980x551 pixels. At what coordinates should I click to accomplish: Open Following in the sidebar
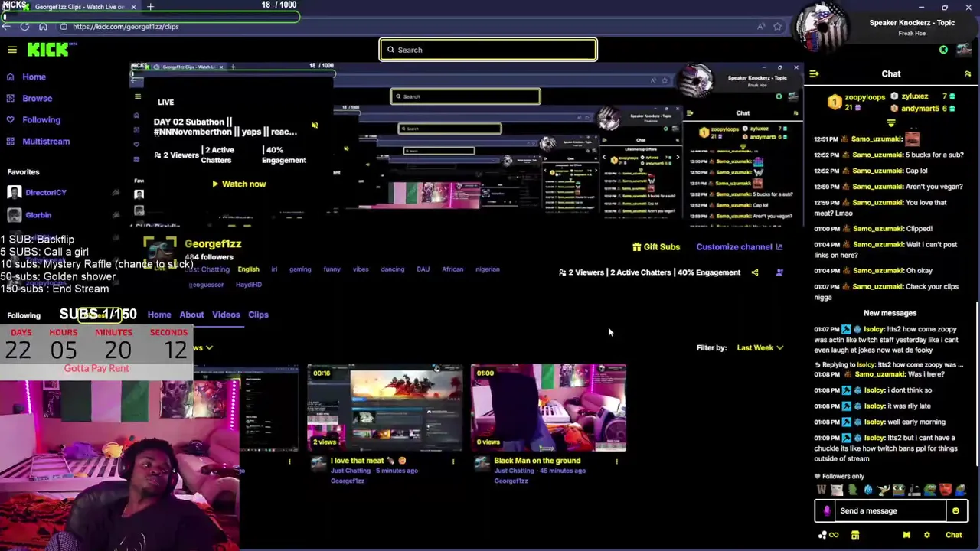pyautogui.click(x=41, y=119)
